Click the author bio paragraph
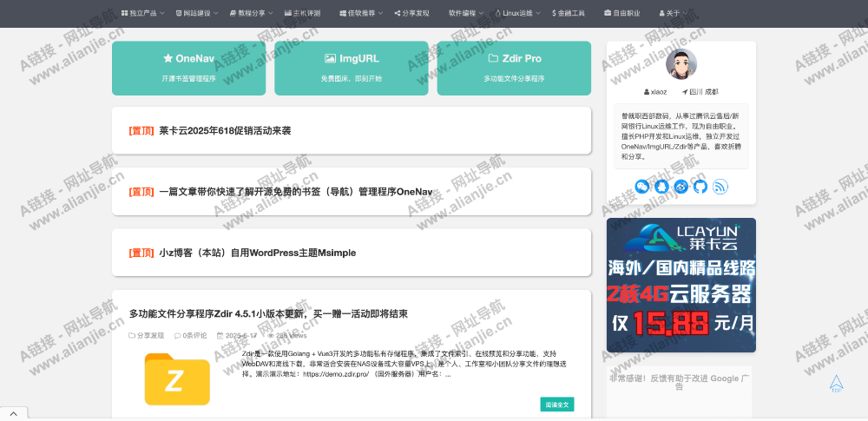The image size is (868, 421). pos(681,136)
